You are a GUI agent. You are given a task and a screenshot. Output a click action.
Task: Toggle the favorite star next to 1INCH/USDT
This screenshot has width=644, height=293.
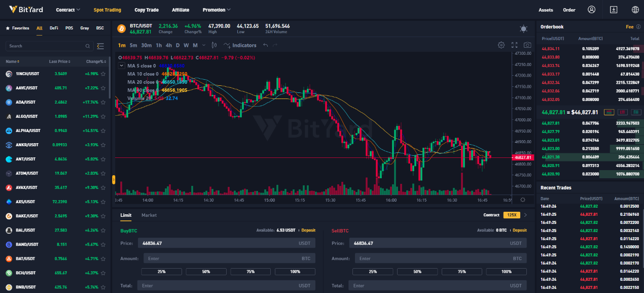103,74
